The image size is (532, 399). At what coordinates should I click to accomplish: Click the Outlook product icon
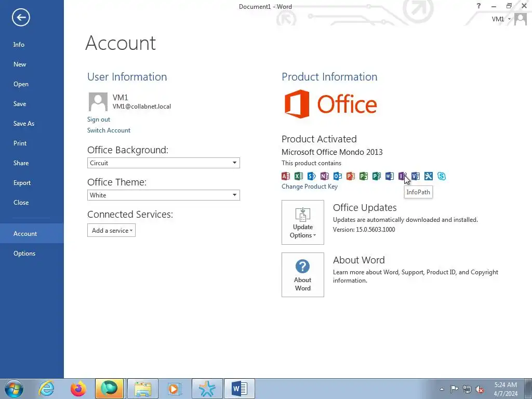[338, 176]
